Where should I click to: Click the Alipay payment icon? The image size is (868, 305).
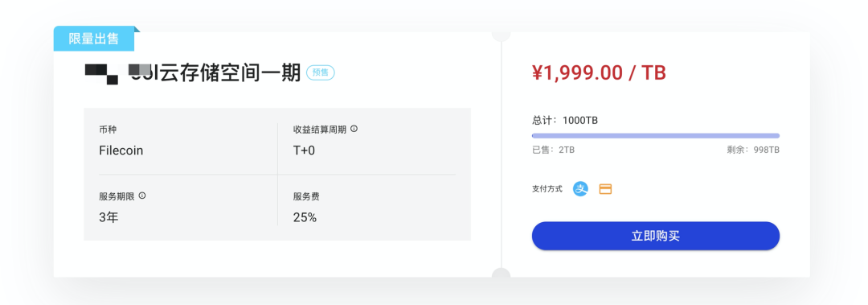[580, 189]
